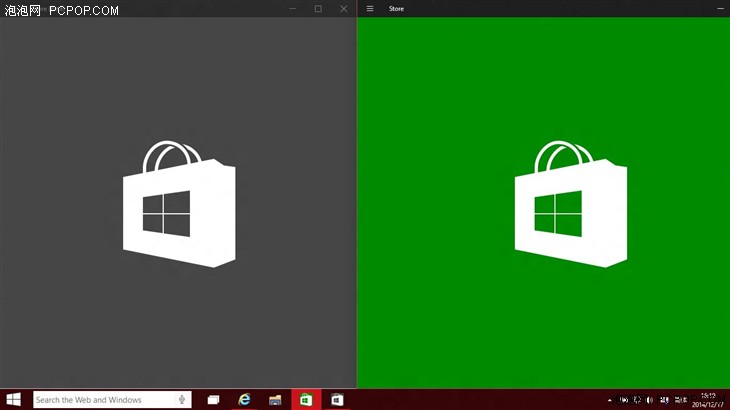This screenshot has width=730, height=410.
Task: Click the Store title in green window
Action: pyautogui.click(x=397, y=9)
